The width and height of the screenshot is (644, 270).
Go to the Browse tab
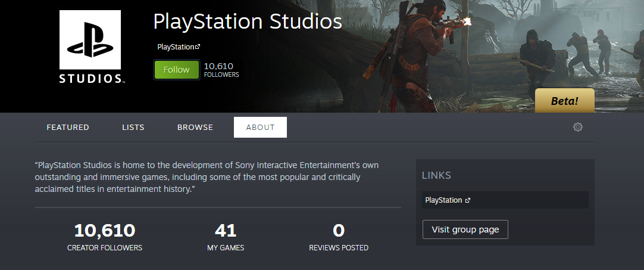[195, 128]
